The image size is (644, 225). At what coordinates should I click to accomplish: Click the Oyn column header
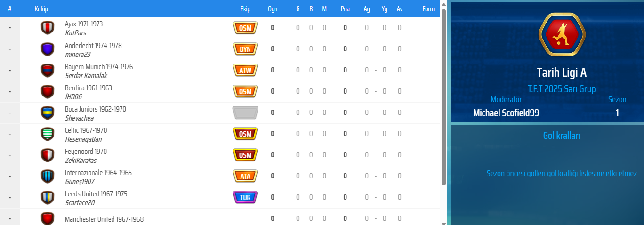pos(273,9)
